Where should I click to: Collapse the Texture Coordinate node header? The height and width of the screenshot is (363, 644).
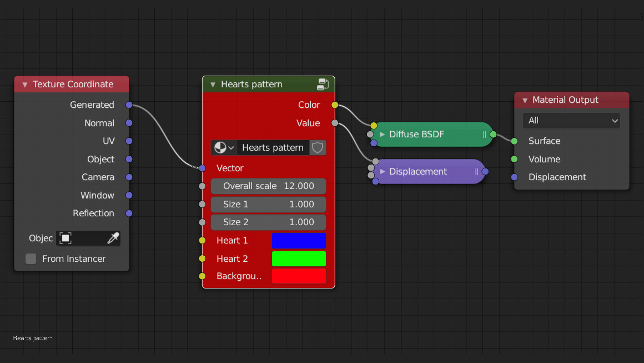pos(24,84)
